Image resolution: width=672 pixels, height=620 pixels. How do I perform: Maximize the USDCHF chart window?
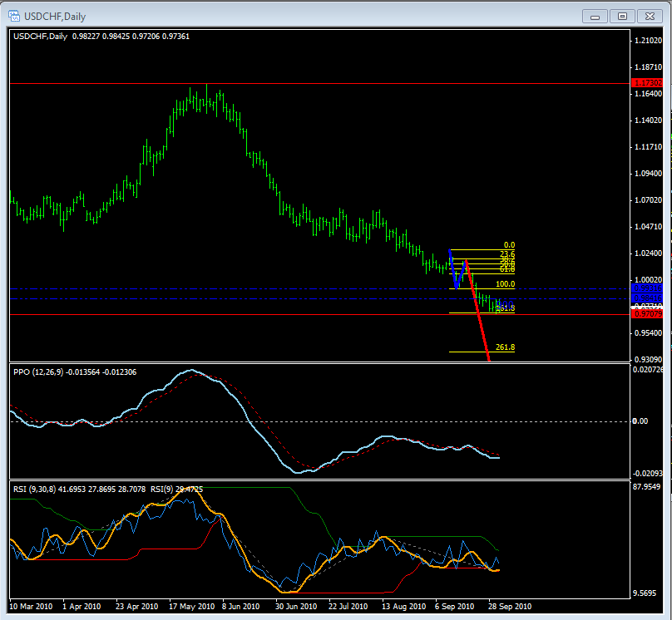pos(621,16)
